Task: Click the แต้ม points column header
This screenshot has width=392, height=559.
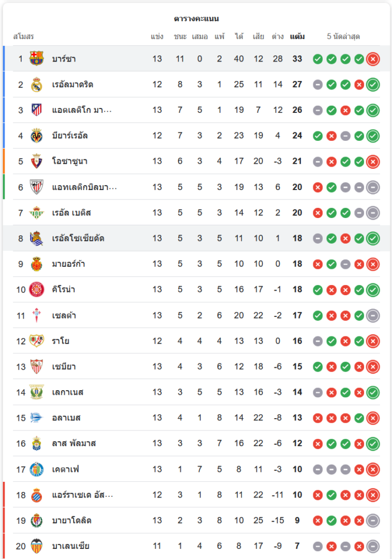Action: point(297,37)
